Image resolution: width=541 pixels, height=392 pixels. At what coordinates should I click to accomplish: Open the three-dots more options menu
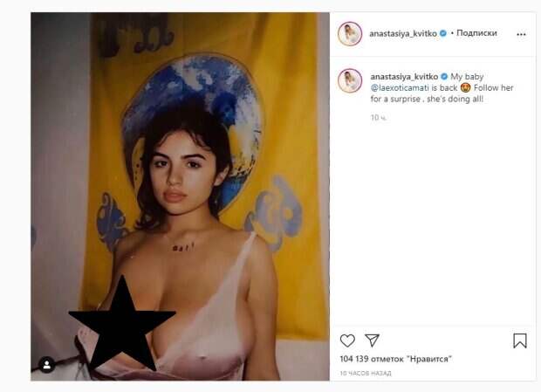(x=521, y=34)
